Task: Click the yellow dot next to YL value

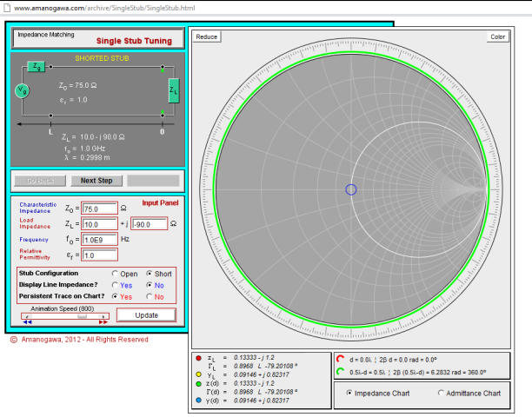Action: pos(198,374)
